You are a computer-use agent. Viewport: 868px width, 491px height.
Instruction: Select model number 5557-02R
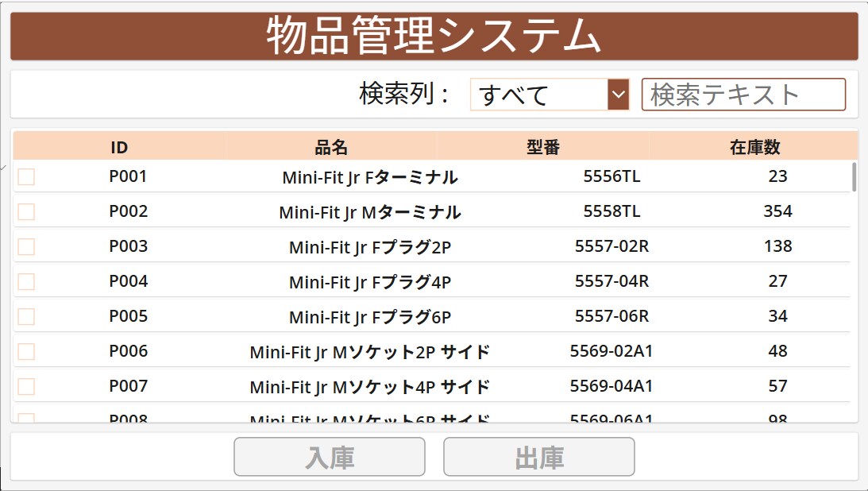pos(611,246)
